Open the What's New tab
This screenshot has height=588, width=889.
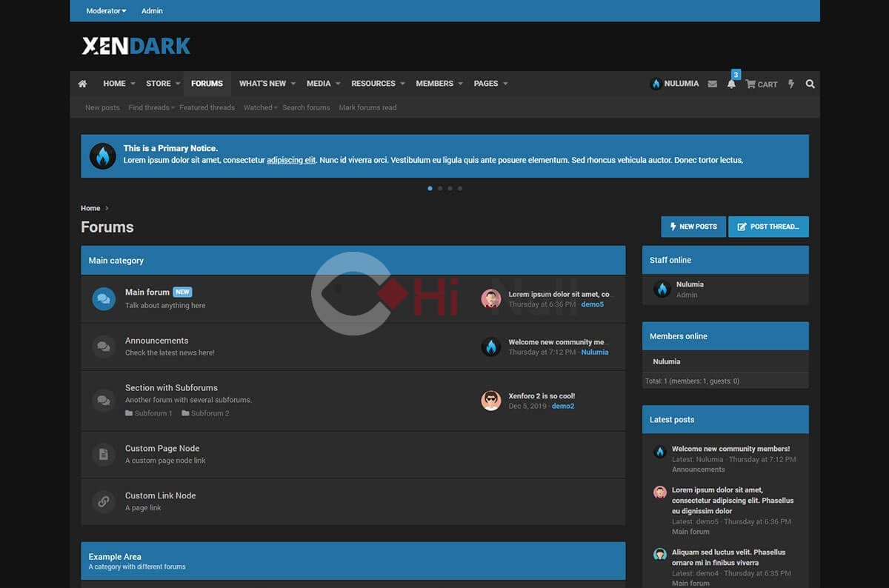262,84
